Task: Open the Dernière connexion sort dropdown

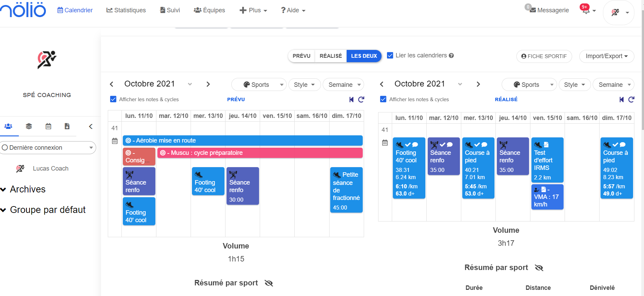Action: [x=48, y=148]
